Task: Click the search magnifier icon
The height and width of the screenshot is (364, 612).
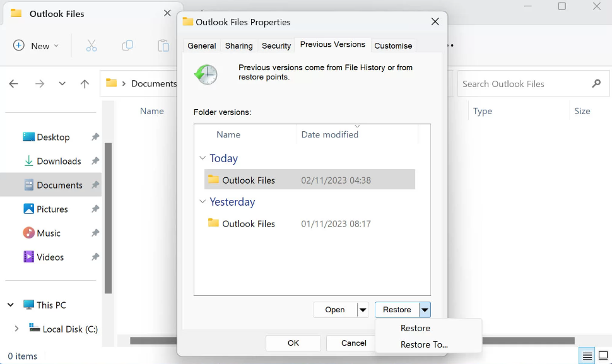Action: (x=596, y=84)
